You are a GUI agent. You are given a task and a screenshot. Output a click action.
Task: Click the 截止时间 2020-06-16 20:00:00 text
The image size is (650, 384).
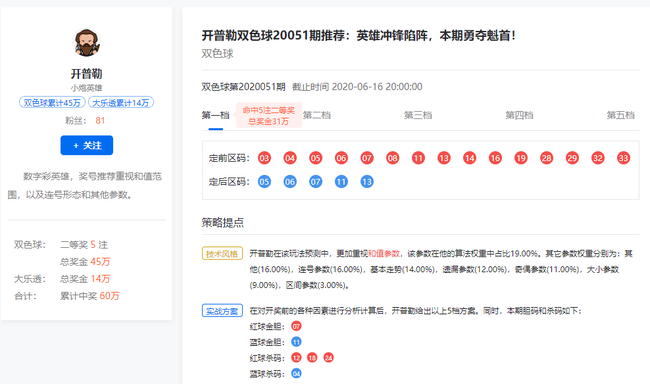[357, 87]
